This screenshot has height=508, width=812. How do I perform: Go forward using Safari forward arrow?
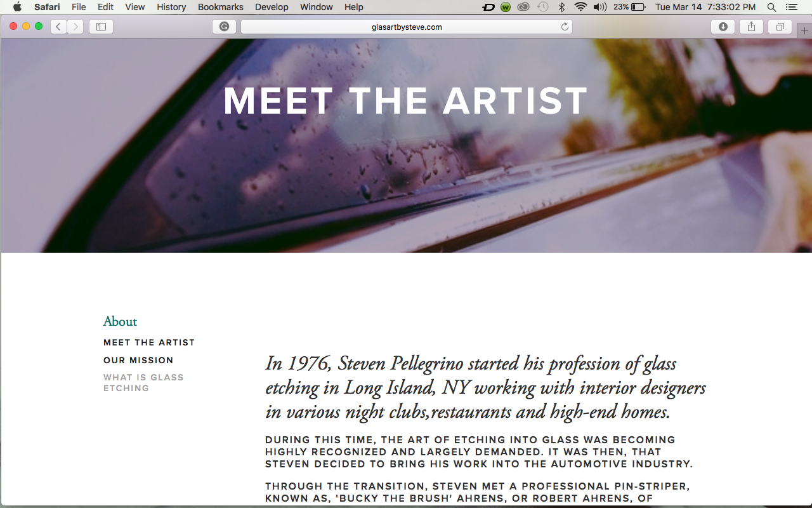point(75,27)
